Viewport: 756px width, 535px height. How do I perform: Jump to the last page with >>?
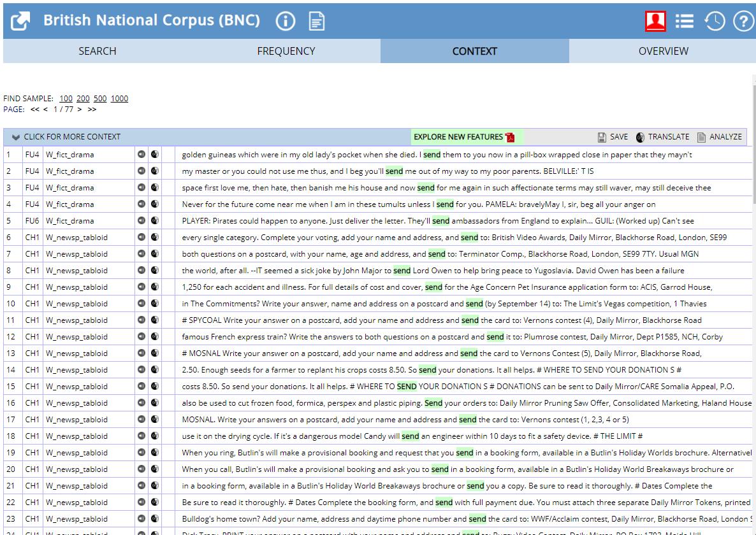[x=92, y=110]
